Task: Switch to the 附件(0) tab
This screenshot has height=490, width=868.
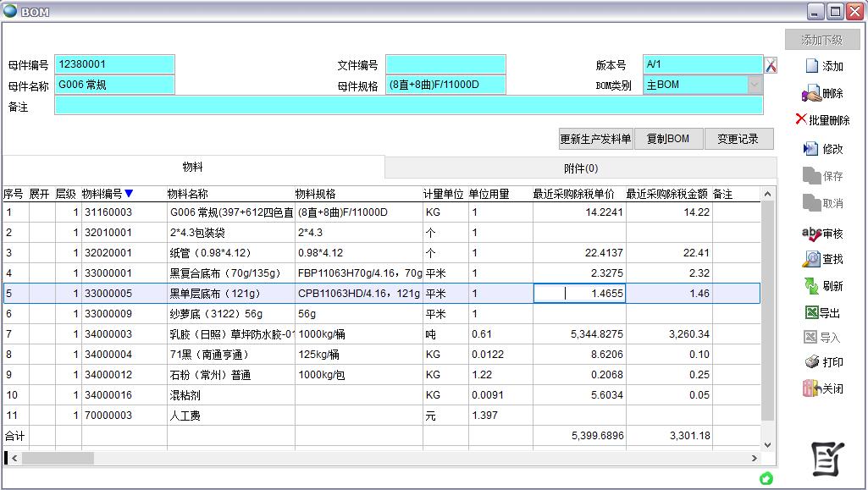Action: coord(581,168)
